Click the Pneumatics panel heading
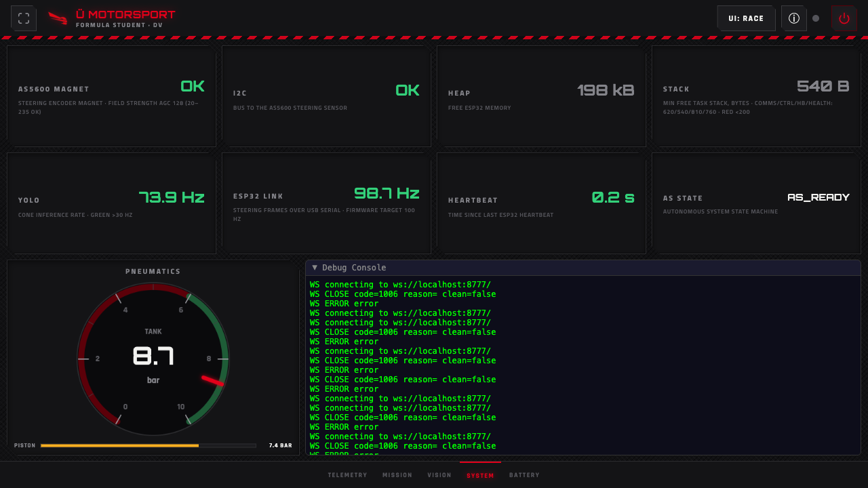The image size is (868, 488). [x=153, y=272]
